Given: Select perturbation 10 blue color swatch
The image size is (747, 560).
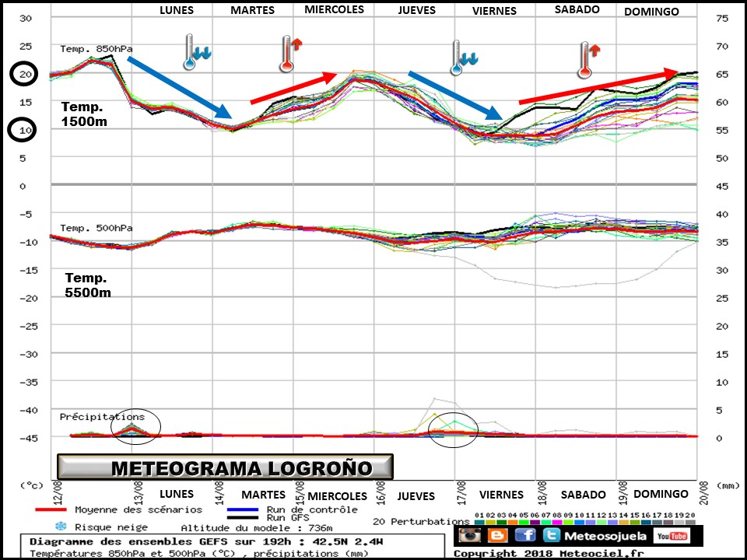Looking at the screenshot, I should click(x=579, y=523).
